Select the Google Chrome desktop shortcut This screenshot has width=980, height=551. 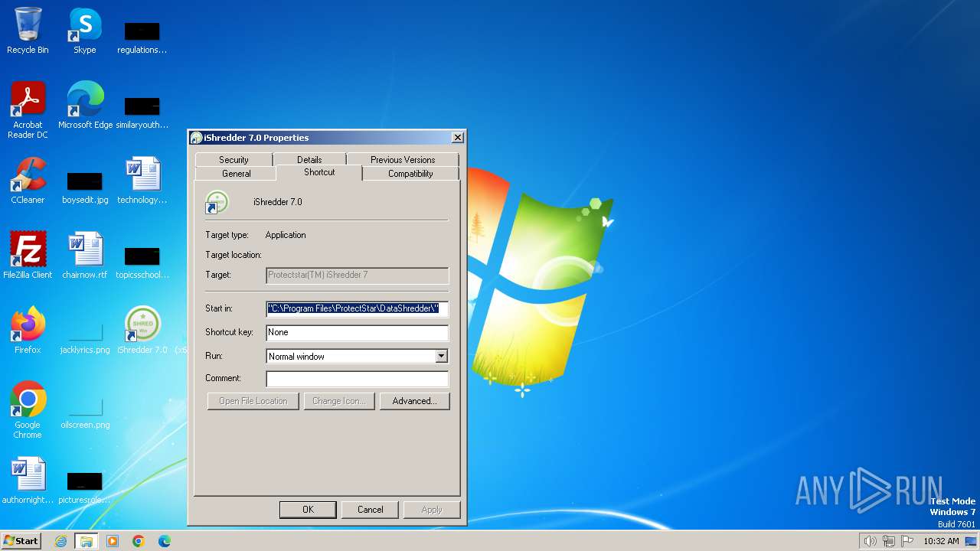28,410
